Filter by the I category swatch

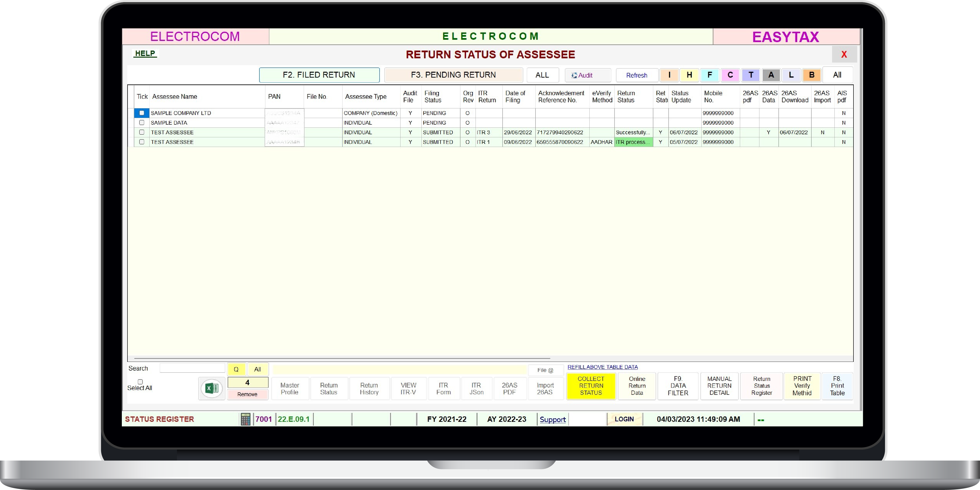pos(669,75)
